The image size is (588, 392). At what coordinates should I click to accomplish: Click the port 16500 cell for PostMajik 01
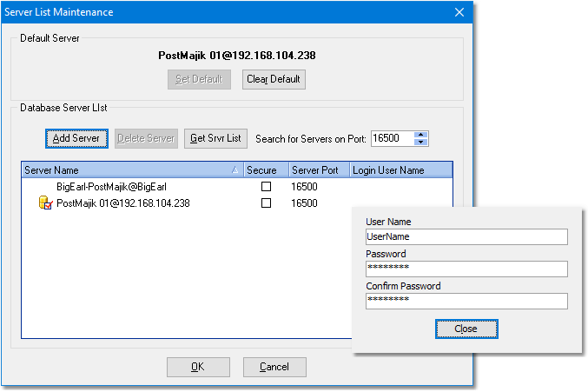coord(304,203)
